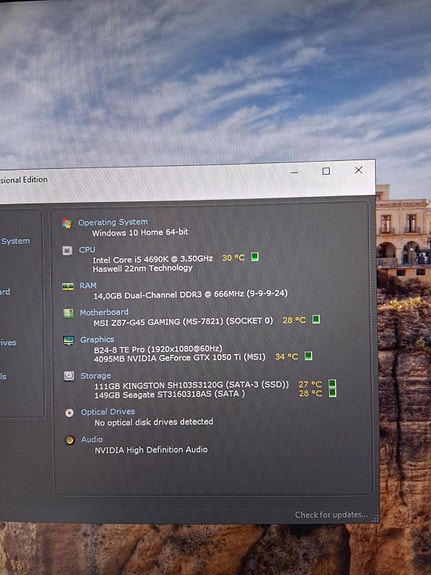Image resolution: width=431 pixels, height=575 pixels.
Task: Open the Graphics section heading
Action: pyautogui.click(x=97, y=340)
